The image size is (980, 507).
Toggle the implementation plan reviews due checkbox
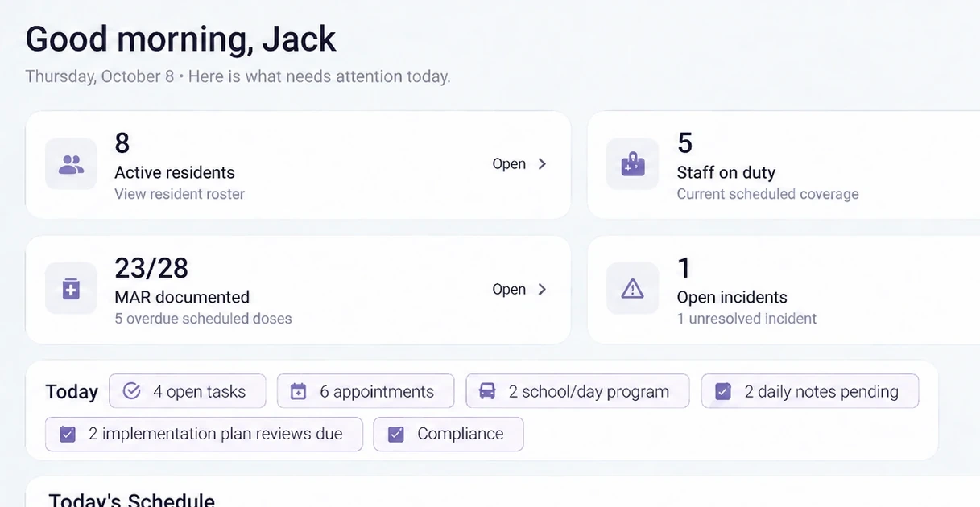point(68,435)
